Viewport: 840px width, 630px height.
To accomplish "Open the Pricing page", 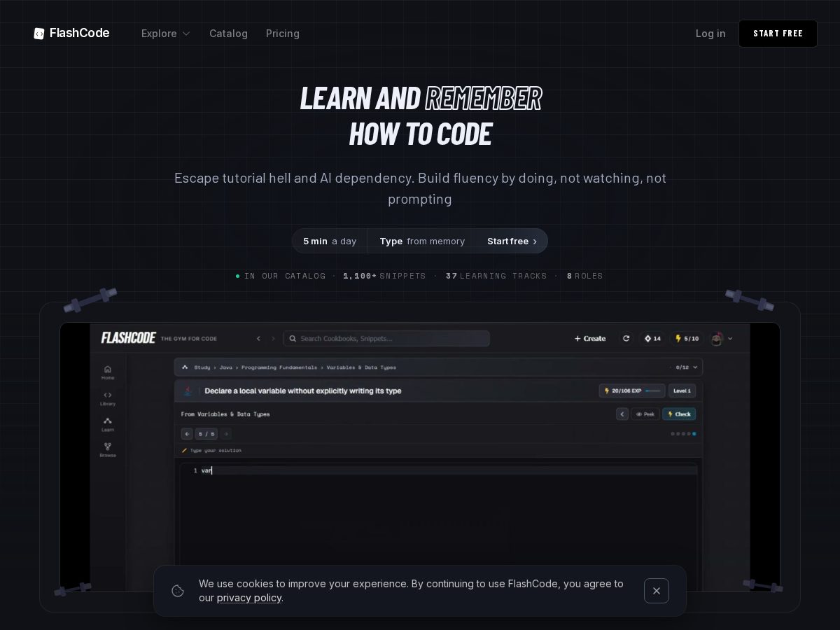I will pyautogui.click(x=283, y=34).
